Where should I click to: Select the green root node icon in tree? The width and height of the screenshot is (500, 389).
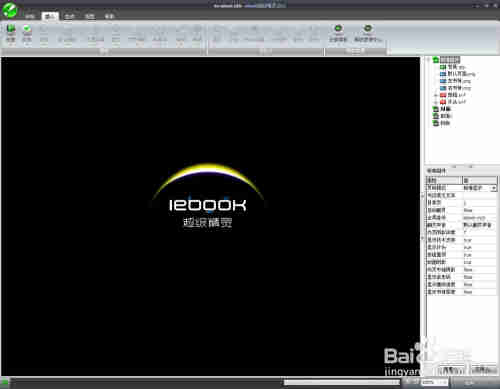coord(436,60)
